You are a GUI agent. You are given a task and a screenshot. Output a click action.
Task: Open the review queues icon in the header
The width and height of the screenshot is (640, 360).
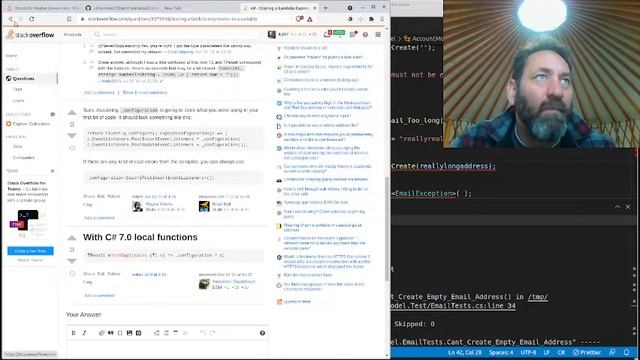click(x=353, y=35)
